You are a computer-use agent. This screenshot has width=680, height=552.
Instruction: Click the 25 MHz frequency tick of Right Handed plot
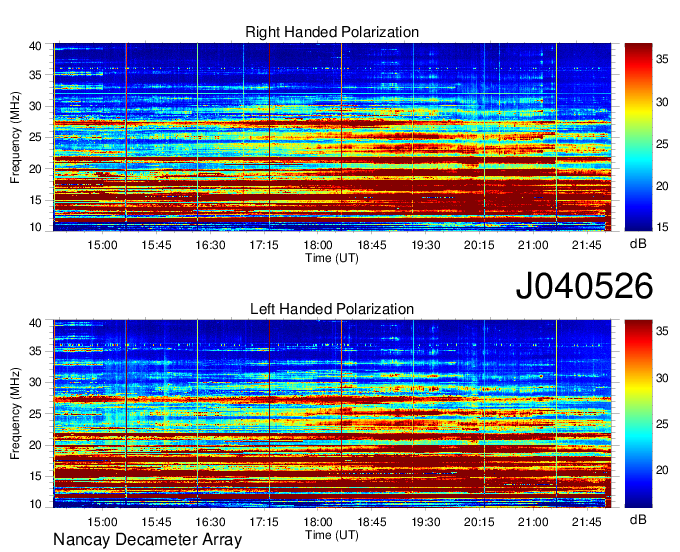pyautogui.click(x=36, y=137)
